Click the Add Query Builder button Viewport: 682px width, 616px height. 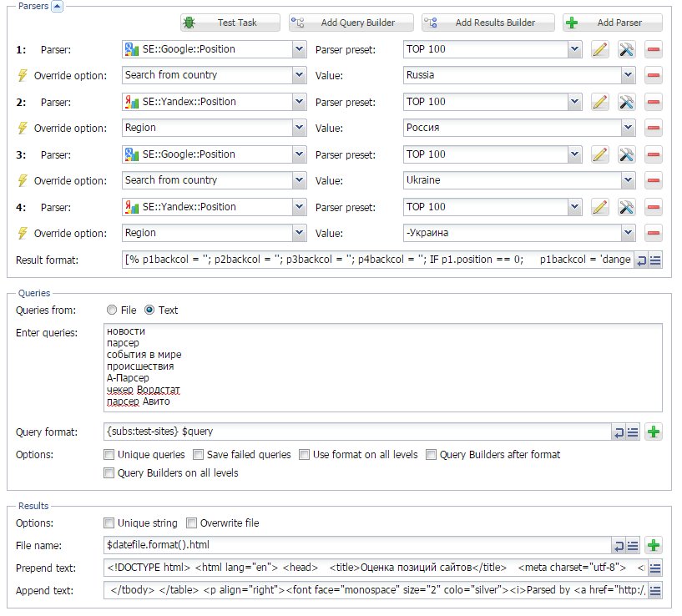click(349, 23)
